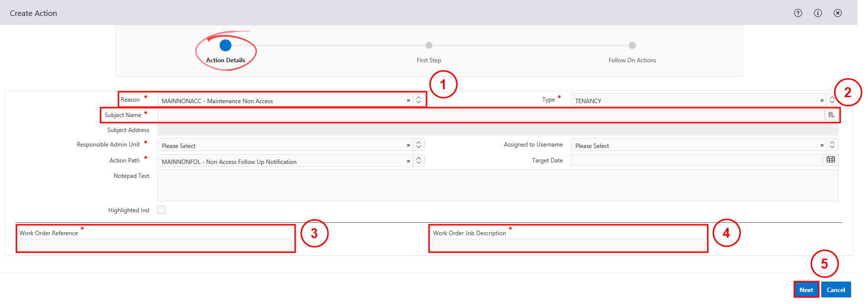Expand the Type dropdown list
The width and height of the screenshot is (868, 304).
[832, 100]
